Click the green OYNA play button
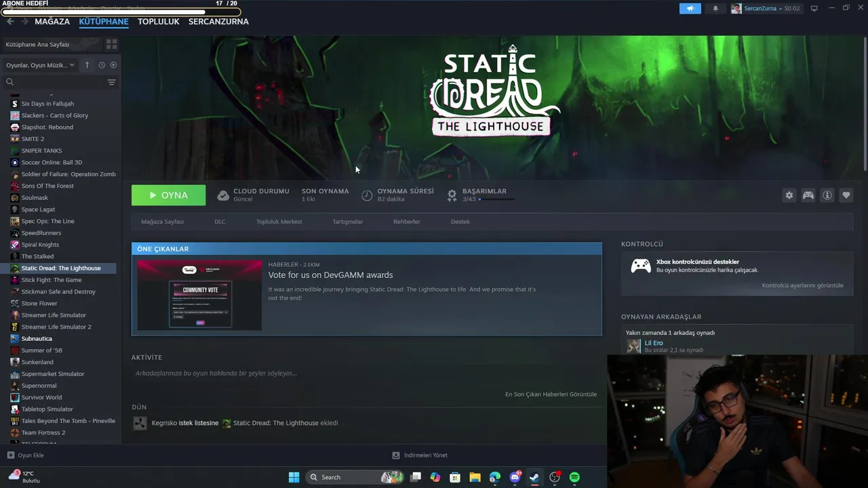The height and width of the screenshot is (488, 868). click(168, 195)
